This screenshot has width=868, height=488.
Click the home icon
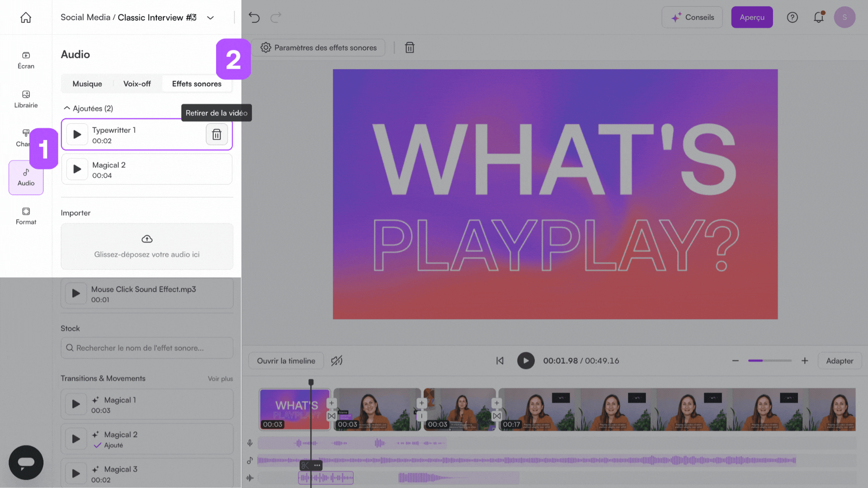26,18
